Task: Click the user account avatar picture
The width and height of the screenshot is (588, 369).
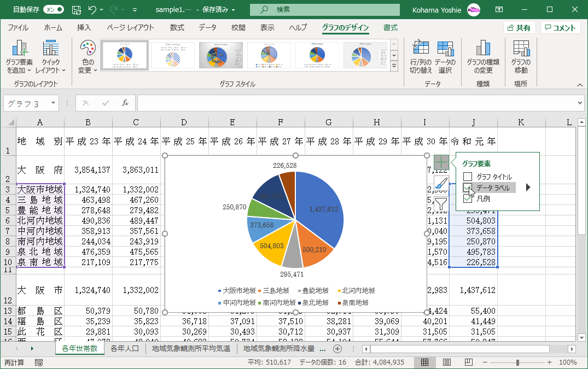Action: 474,10
